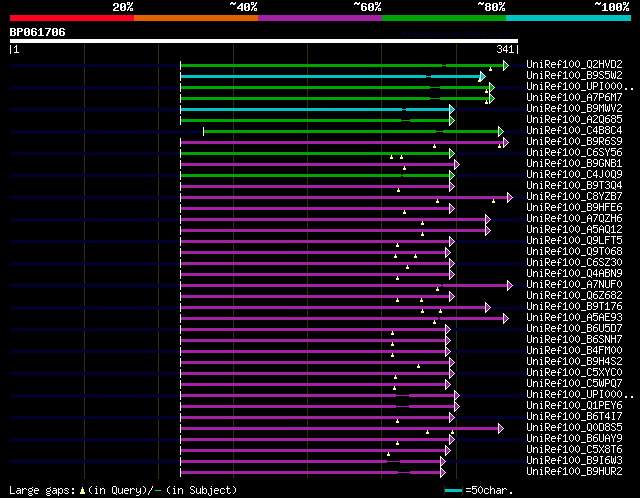Select the UniRef100_C5XYC0 row label
This screenshot has width=640, height=498.
pos(574,373)
